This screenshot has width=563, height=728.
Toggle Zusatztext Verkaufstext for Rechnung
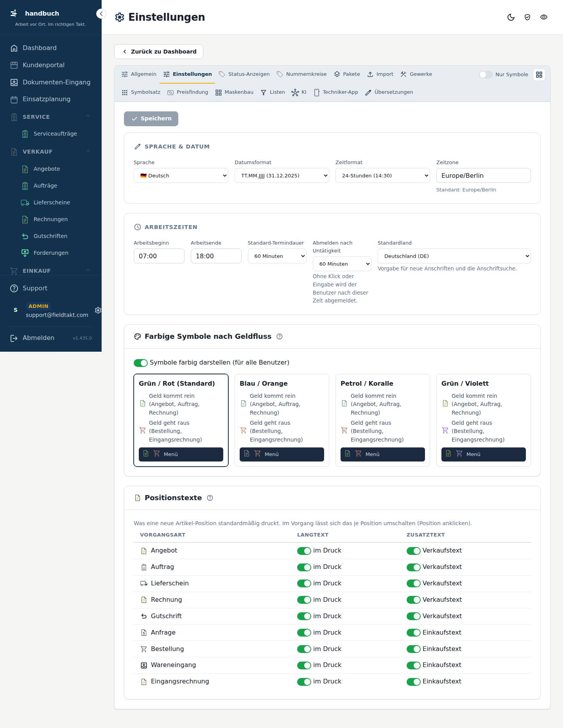click(x=414, y=600)
